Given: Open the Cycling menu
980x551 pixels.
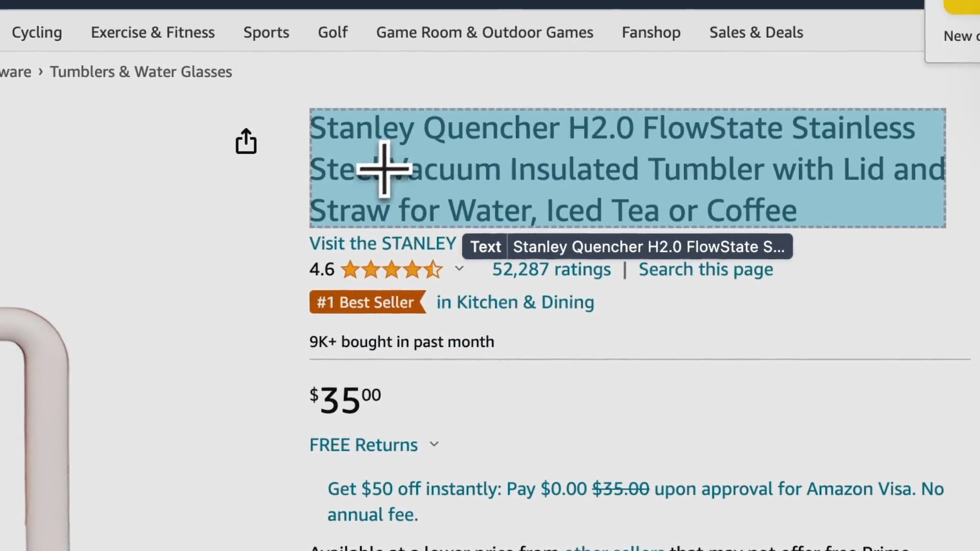Looking at the screenshot, I should pyautogui.click(x=37, y=32).
